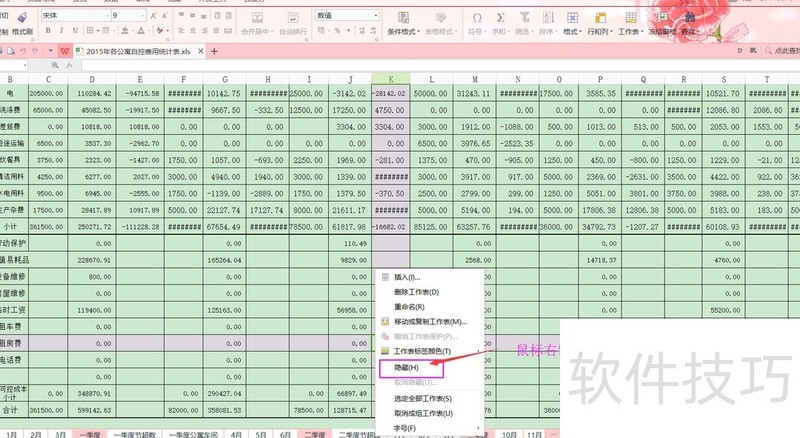Align cell text right
The width and height of the screenshot is (800, 438).
click(204, 31)
